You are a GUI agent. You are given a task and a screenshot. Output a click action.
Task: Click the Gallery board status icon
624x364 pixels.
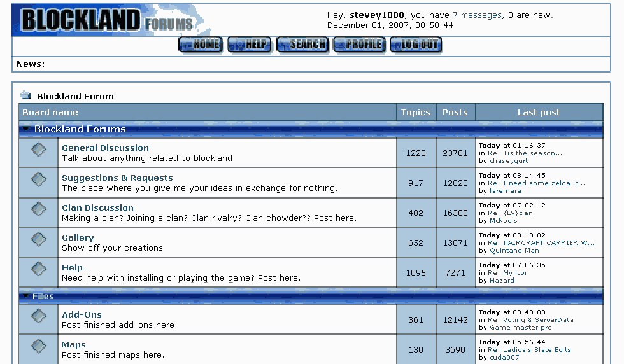[x=39, y=240]
